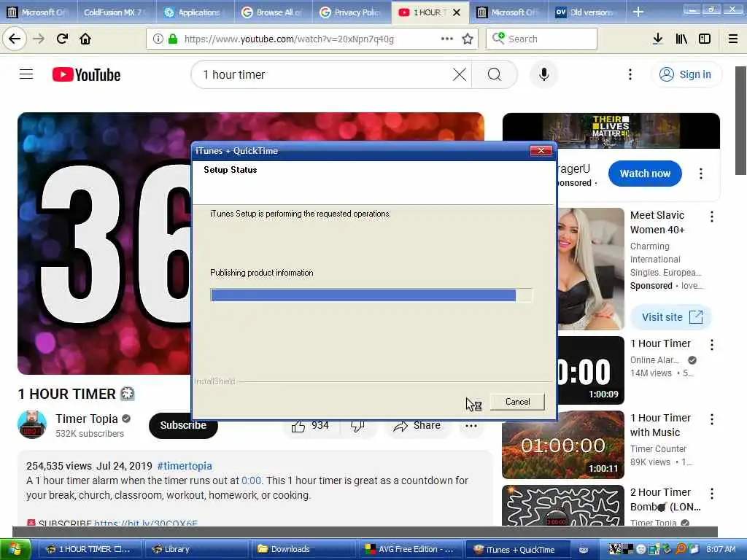
Task: Clear the YouTube search box with X
Action: click(x=460, y=74)
